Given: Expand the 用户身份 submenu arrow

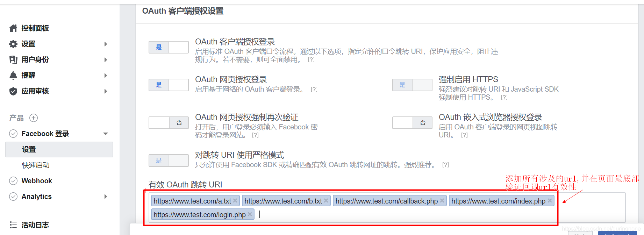Looking at the screenshot, I should (x=106, y=60).
